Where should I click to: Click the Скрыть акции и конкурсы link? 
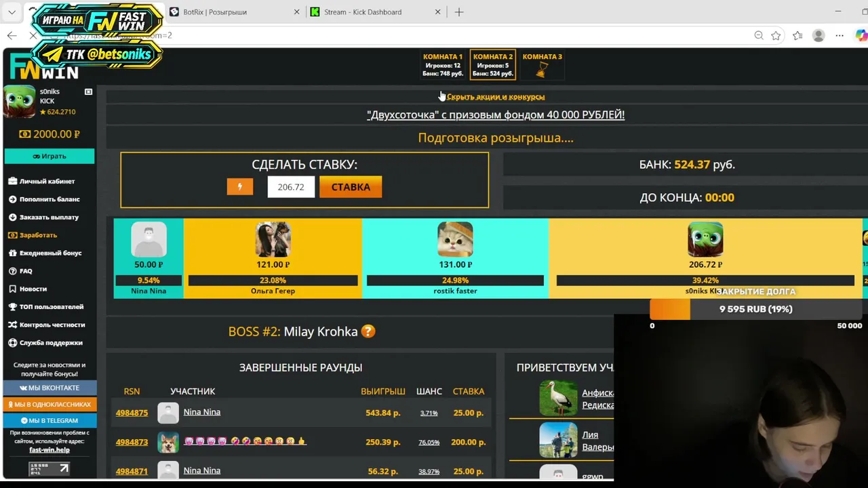click(x=496, y=97)
